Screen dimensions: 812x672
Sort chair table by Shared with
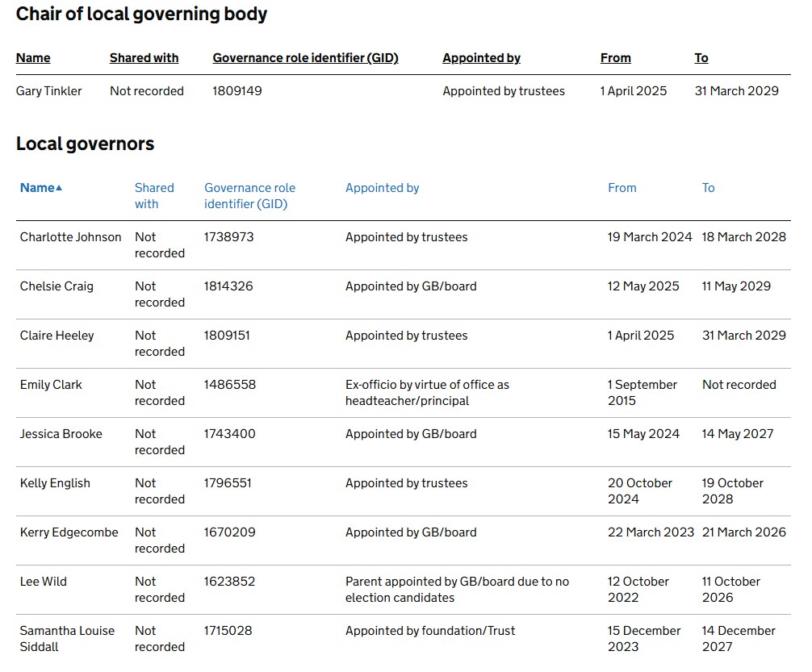144,58
